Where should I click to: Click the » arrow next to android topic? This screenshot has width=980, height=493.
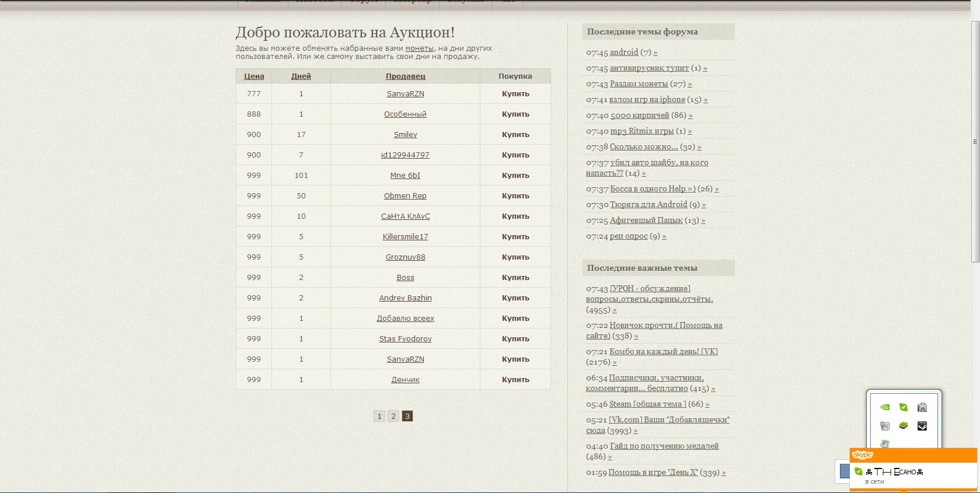tap(655, 53)
